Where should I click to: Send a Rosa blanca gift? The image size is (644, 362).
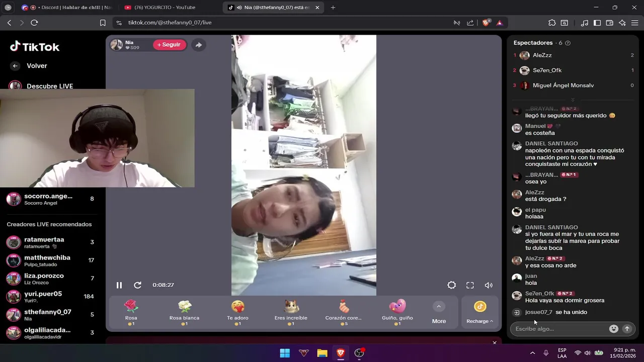pos(184,313)
